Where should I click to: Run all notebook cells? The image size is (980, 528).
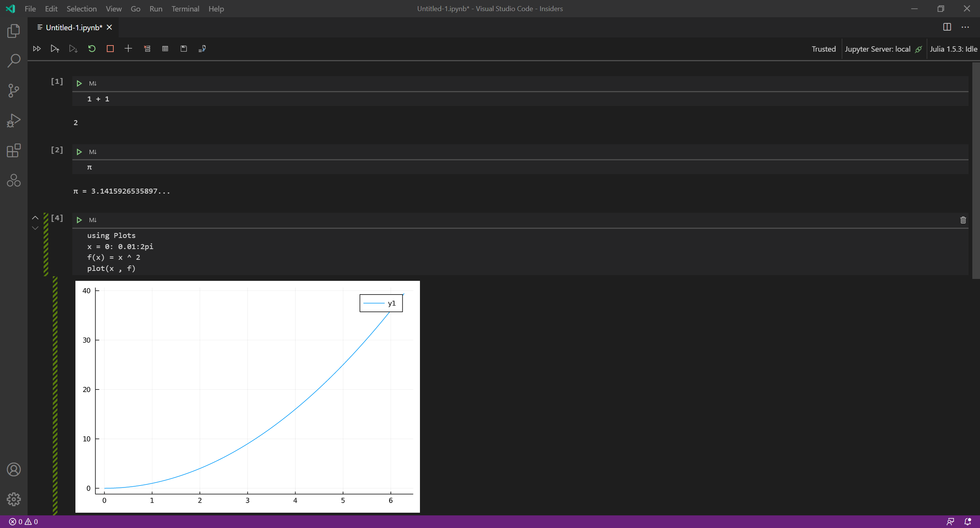pos(37,49)
